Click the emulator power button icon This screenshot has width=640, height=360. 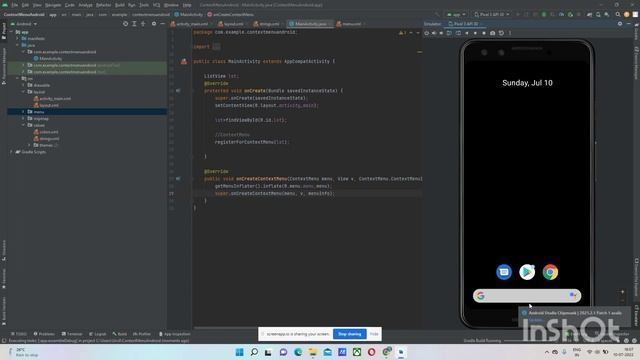tap(427, 33)
